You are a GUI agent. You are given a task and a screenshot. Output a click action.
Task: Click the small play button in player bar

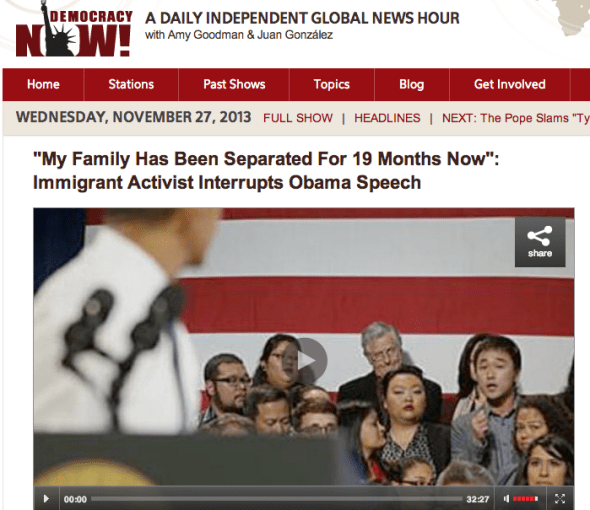(46, 499)
